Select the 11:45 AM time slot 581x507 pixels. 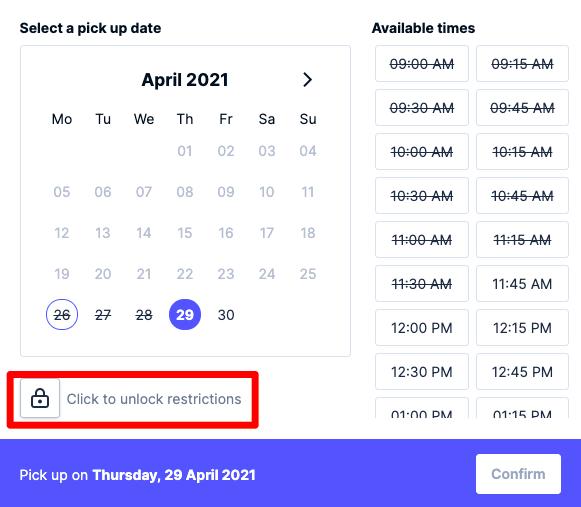pos(522,284)
